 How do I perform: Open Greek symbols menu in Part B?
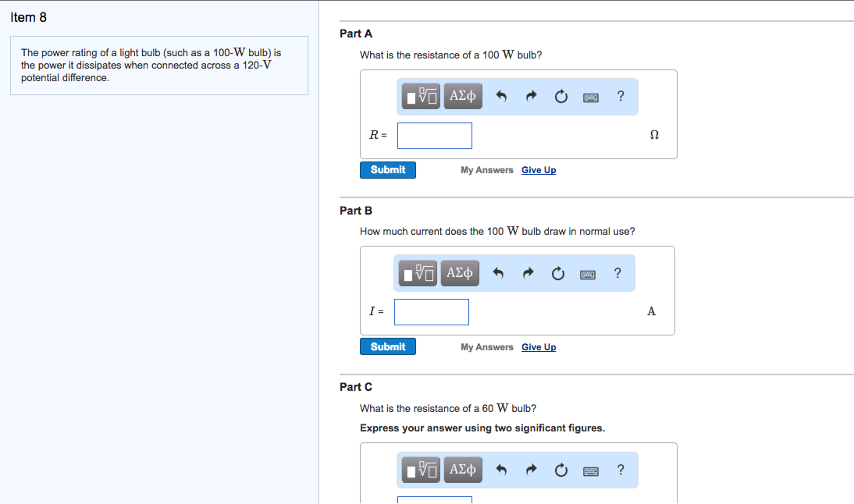click(460, 273)
